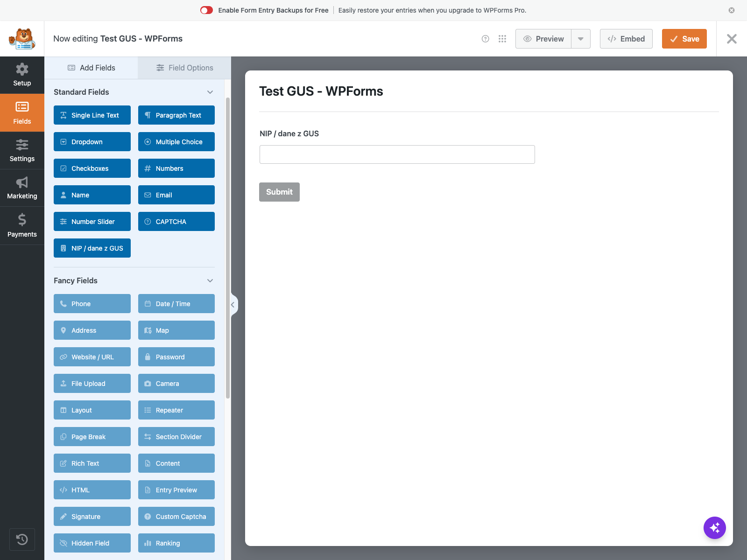This screenshot has height=560, width=747.
Task: Add a Dropdown field
Action: (92, 142)
